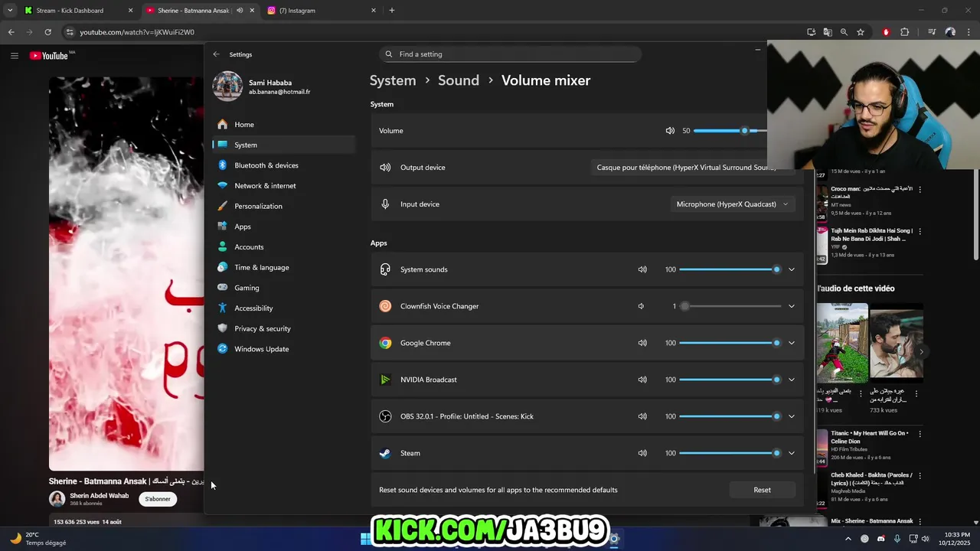Expand the Steam row
This screenshot has width=980, height=551.
point(792,453)
